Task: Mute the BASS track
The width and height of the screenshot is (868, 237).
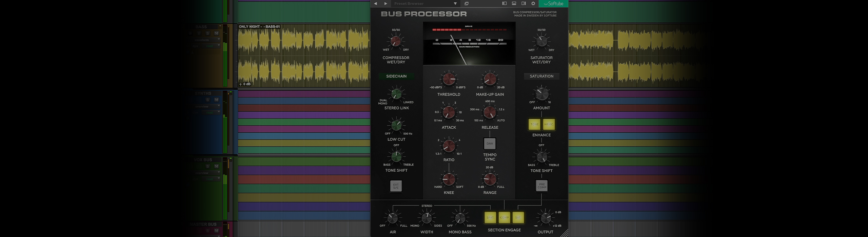Action: 216,33
